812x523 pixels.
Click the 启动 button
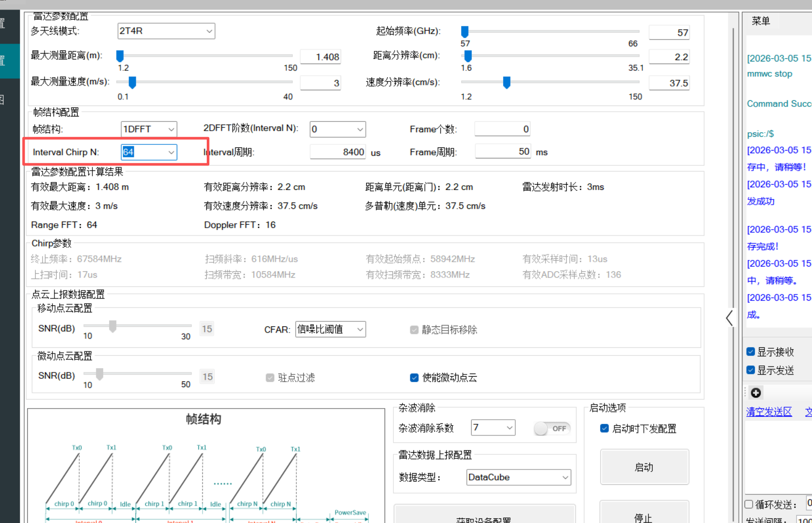click(644, 467)
